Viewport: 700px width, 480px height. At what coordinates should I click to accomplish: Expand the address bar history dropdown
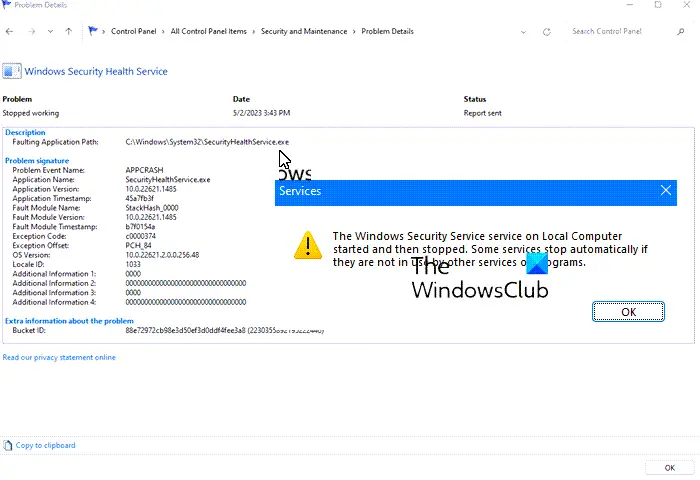point(523,32)
